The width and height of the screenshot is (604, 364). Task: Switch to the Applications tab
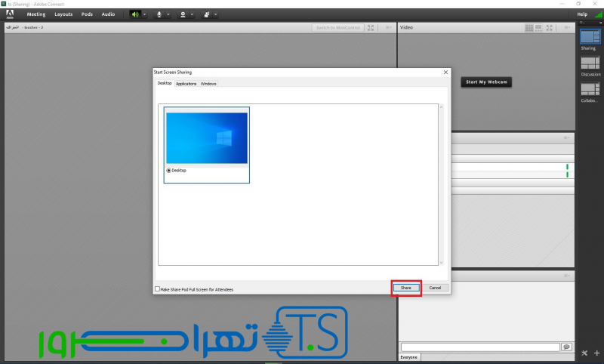(x=186, y=84)
